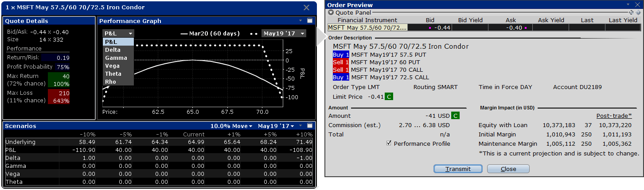
Task: Click the Ask value -0.40 in quote row
Action: (514, 27)
